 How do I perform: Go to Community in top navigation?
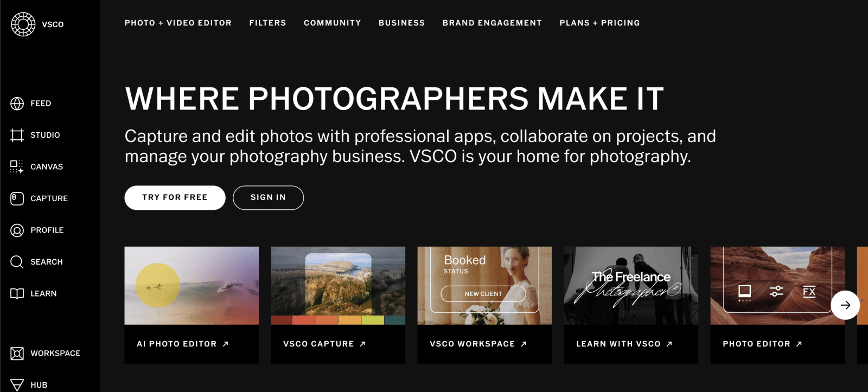[x=332, y=23]
